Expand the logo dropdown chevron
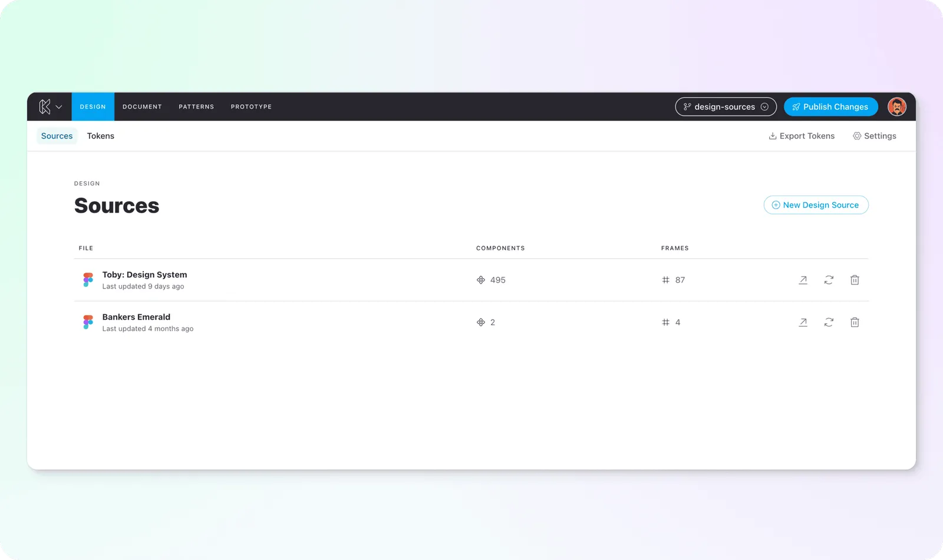 click(x=59, y=107)
